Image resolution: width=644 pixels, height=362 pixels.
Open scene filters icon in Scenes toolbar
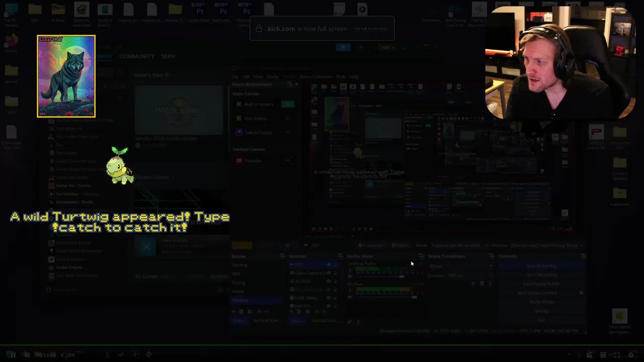click(x=250, y=312)
